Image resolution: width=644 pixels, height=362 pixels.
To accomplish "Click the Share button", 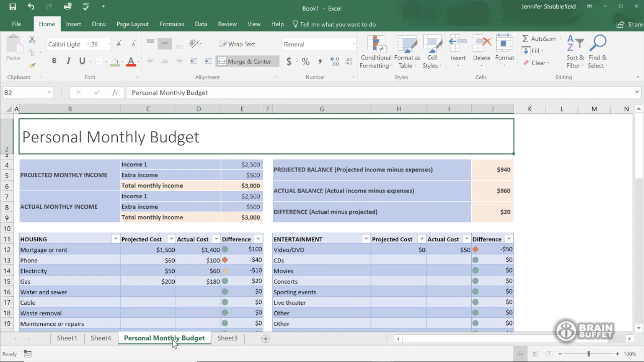I will pos(630,24).
